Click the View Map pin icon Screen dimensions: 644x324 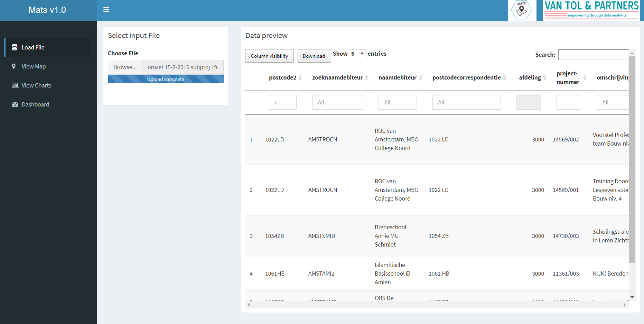click(14, 66)
